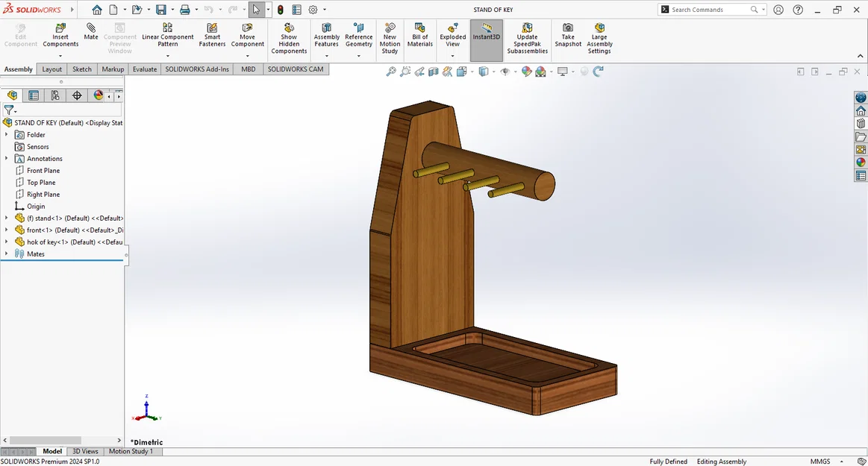Image resolution: width=868 pixels, height=466 pixels.
Task: Expand the hok of key<1> node
Action: coord(7,242)
